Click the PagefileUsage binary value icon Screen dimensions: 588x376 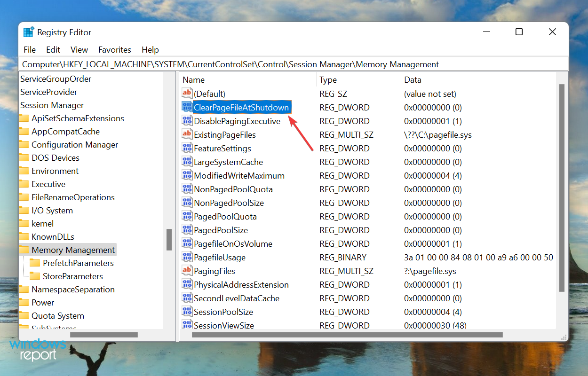pyautogui.click(x=187, y=257)
